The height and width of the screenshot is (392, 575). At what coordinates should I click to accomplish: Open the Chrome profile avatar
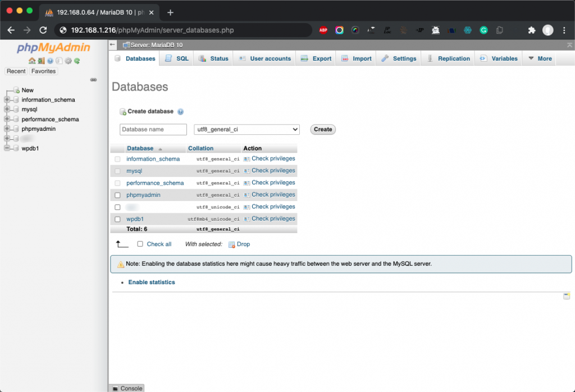pyautogui.click(x=548, y=30)
